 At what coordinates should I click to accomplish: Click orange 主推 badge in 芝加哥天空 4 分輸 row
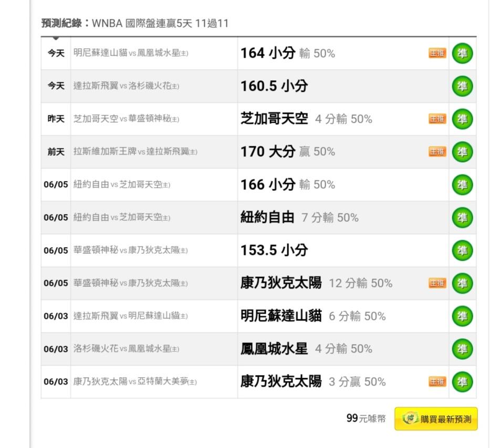[437, 119]
